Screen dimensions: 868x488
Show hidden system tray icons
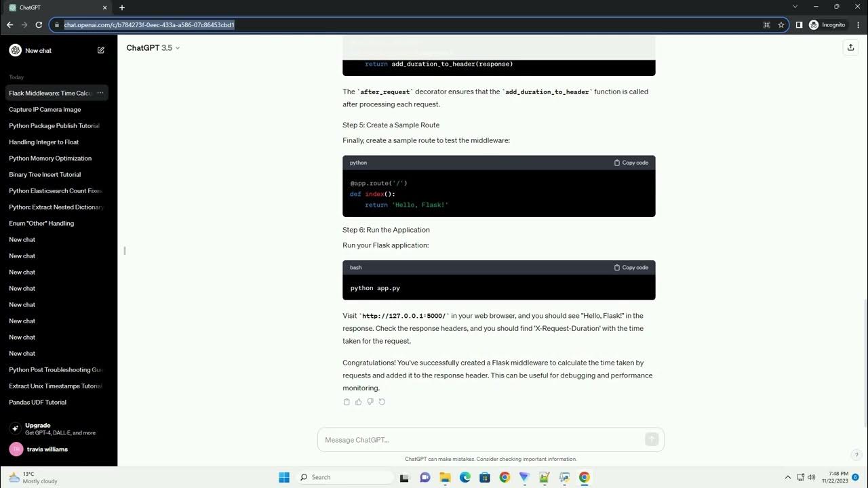[787, 477]
